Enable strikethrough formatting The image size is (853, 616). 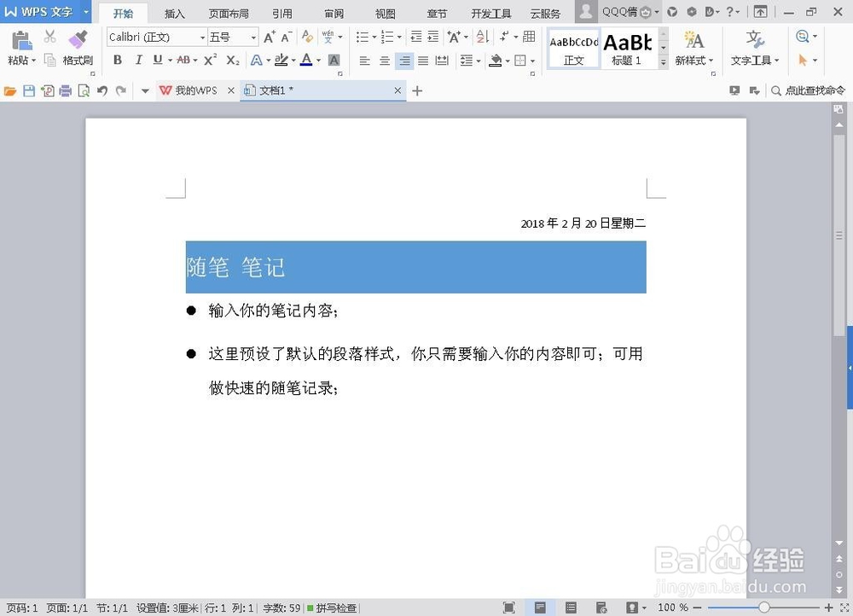pos(183,61)
